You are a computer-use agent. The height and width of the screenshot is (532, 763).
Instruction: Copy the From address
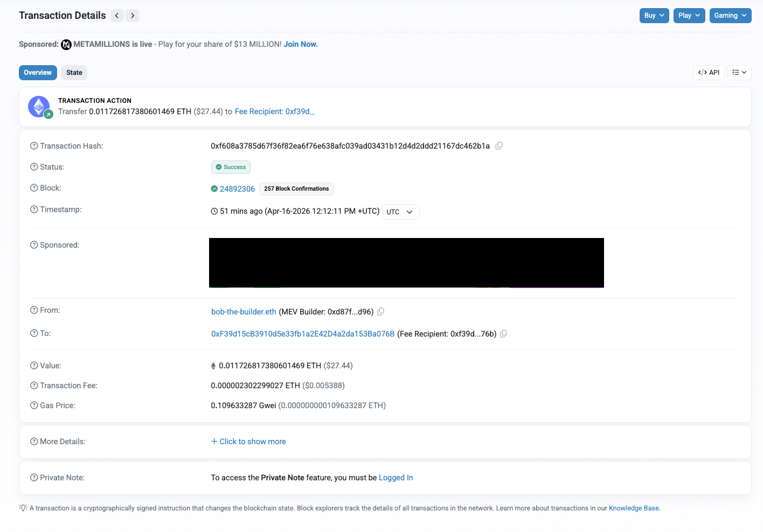pyautogui.click(x=380, y=312)
